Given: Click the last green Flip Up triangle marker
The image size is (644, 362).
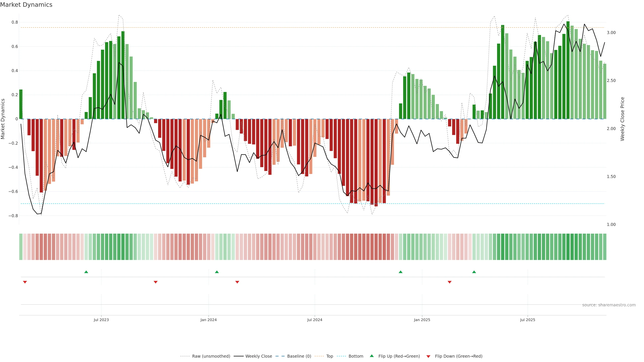Looking at the screenshot, I should [x=474, y=272].
